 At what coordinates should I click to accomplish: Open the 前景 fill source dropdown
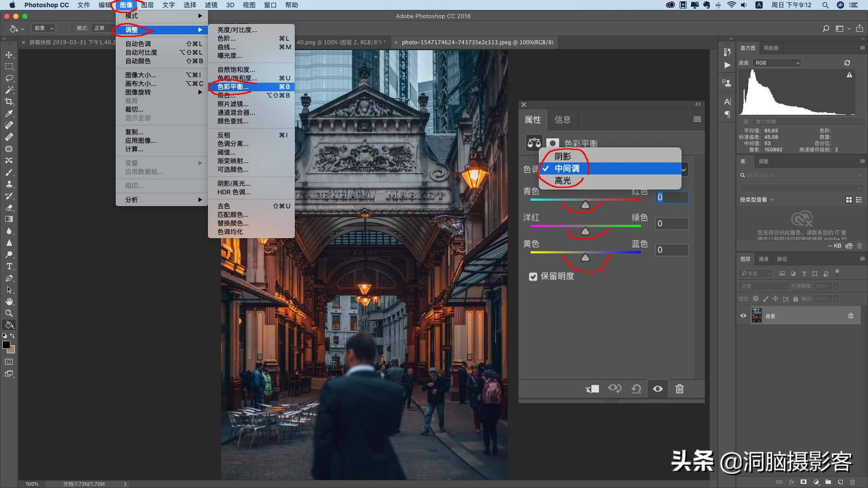43,28
